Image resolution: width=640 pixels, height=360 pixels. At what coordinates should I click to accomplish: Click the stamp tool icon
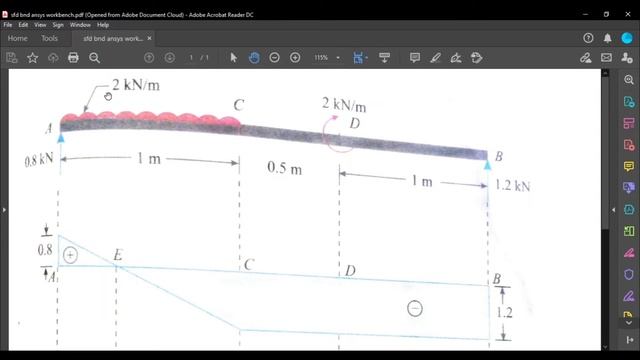point(476,58)
